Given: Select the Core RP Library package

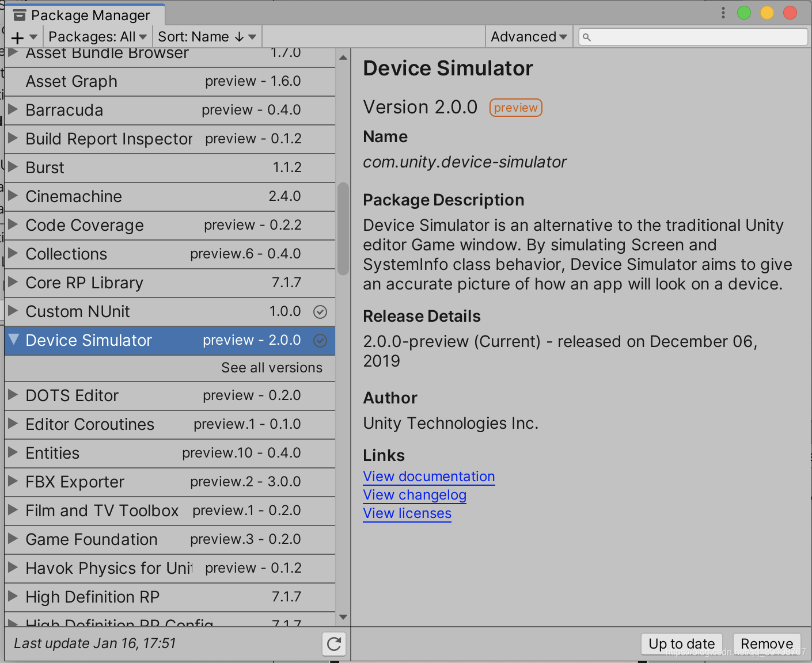Looking at the screenshot, I should 84,283.
